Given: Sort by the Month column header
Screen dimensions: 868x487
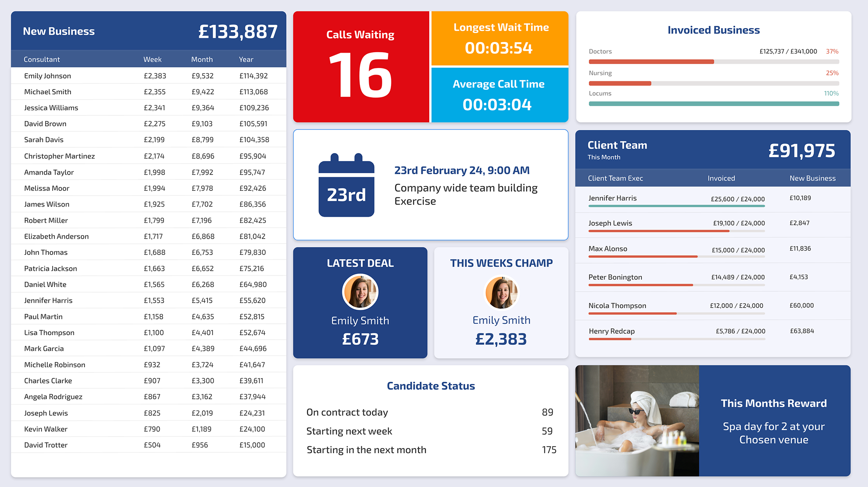Looking at the screenshot, I should coord(202,59).
